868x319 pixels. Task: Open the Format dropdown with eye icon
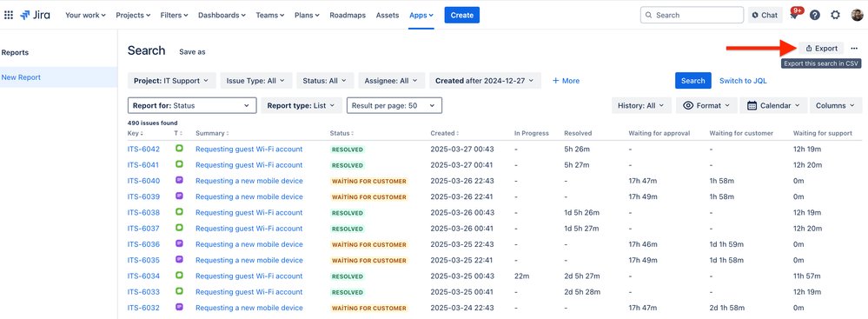(707, 105)
